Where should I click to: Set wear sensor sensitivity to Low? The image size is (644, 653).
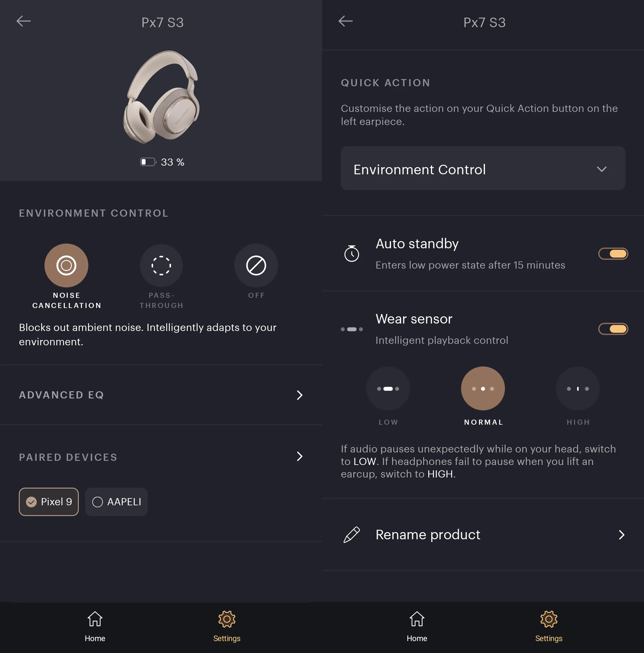click(388, 388)
